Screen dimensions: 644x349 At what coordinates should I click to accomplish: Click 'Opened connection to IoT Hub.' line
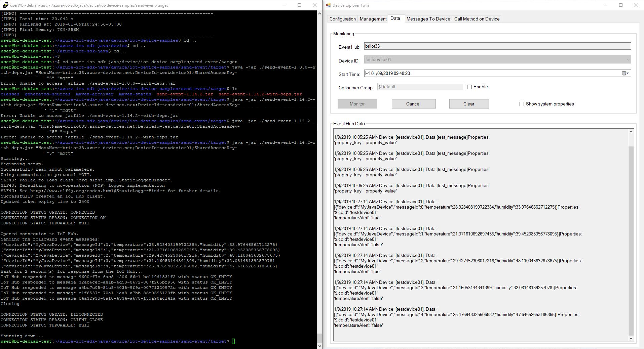tap(40, 234)
